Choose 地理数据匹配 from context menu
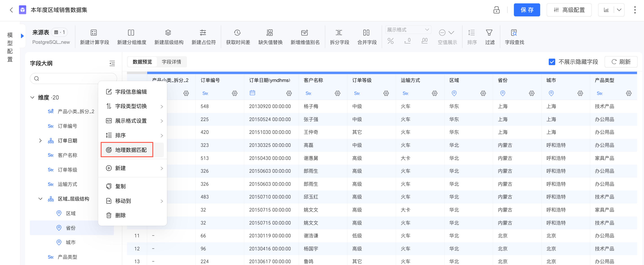Image resolution: width=644 pixels, height=265 pixels. (127, 150)
